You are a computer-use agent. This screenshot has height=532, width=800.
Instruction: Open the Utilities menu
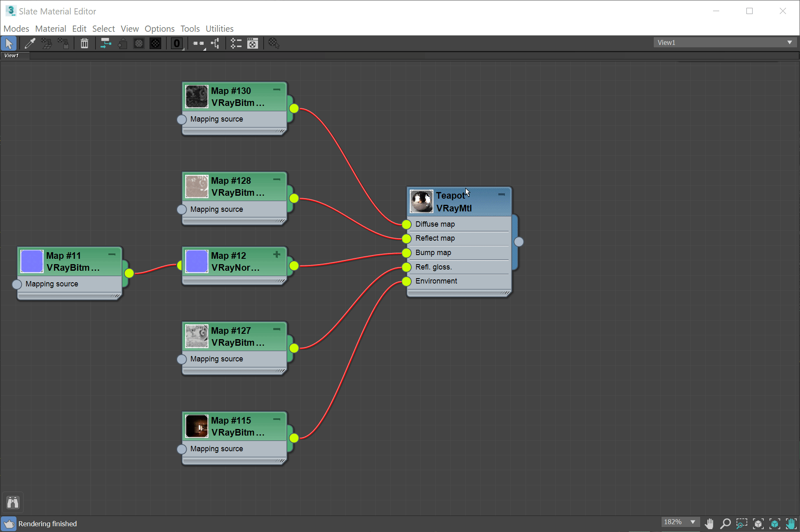click(219, 28)
